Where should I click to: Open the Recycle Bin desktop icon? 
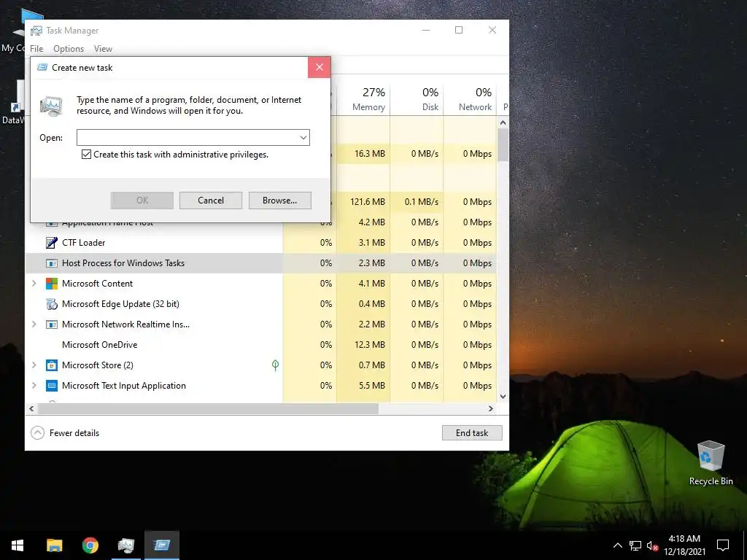point(711,463)
